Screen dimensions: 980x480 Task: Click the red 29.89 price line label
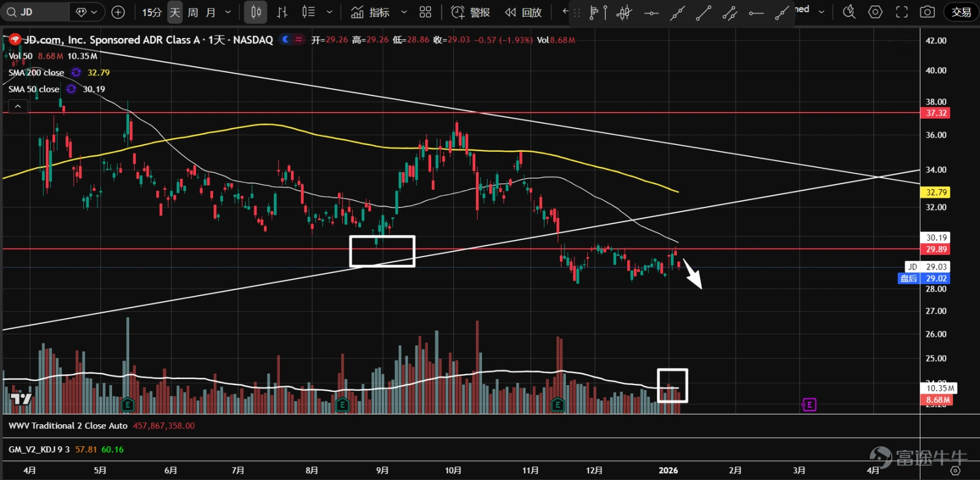tap(937, 249)
